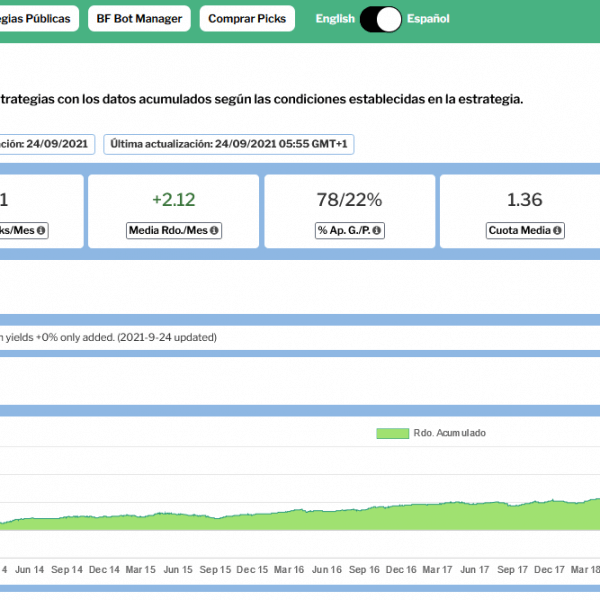Click the Sep 15 axis label
The width and height of the screenshot is (600, 600).
pyautogui.click(x=215, y=570)
